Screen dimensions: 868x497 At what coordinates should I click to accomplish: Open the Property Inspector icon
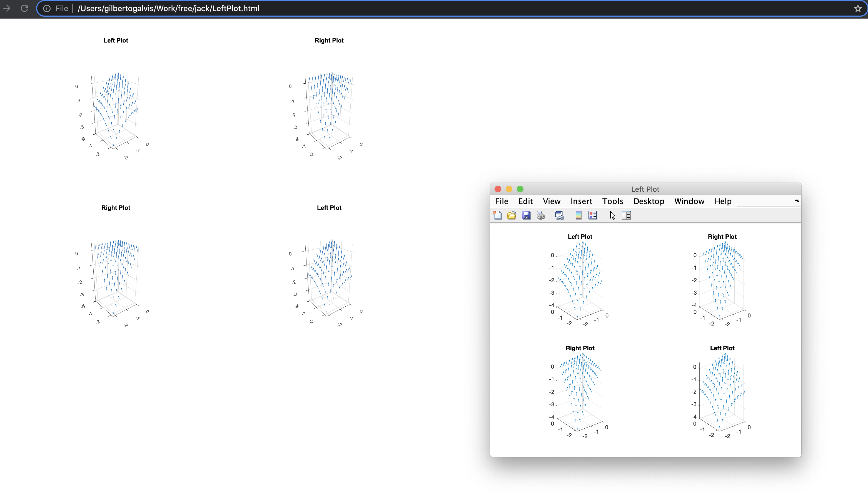tap(626, 215)
